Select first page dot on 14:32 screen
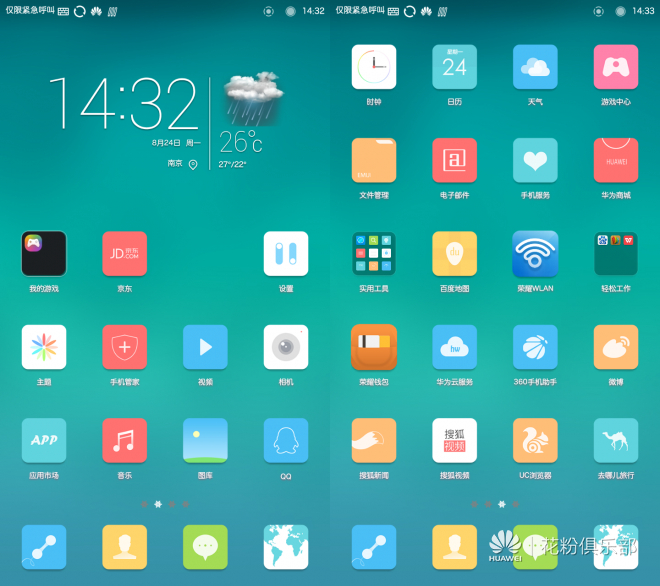 pos(144,504)
